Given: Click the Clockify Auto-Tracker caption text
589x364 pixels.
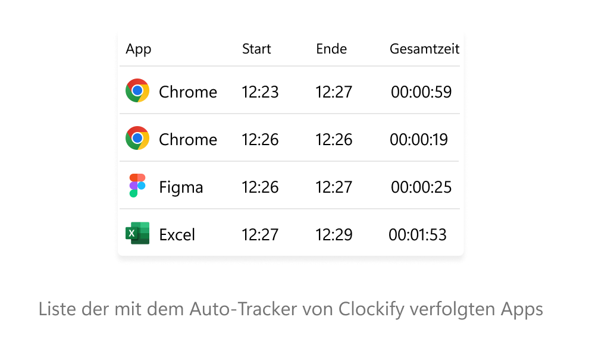Looking at the screenshot, I should [291, 309].
